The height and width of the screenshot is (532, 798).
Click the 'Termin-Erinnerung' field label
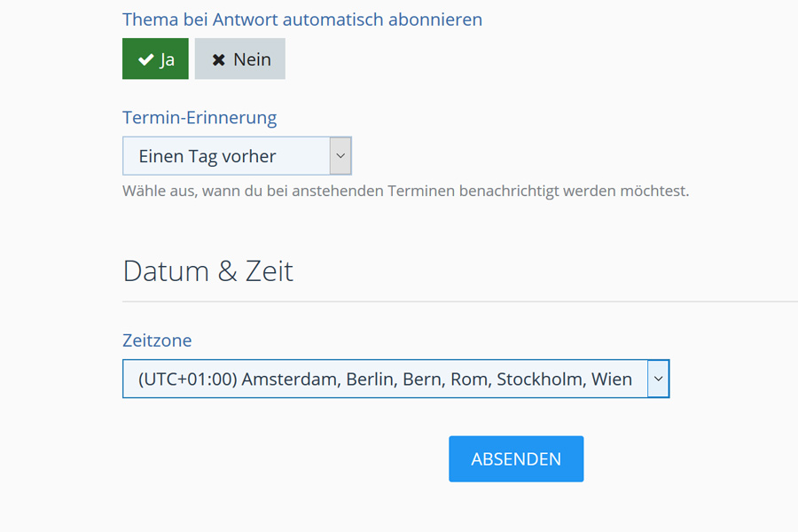point(199,117)
